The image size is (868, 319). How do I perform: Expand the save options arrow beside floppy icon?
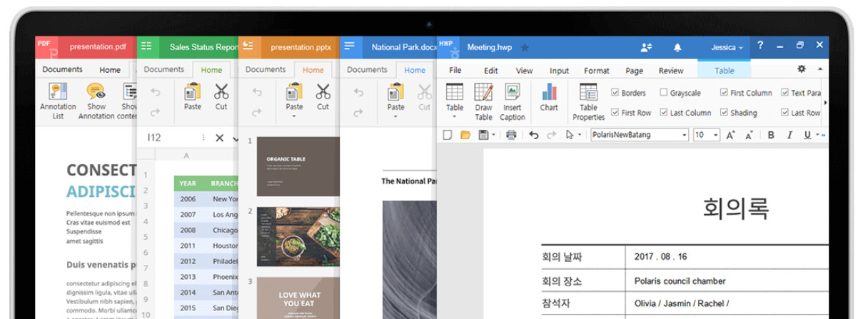[493, 135]
